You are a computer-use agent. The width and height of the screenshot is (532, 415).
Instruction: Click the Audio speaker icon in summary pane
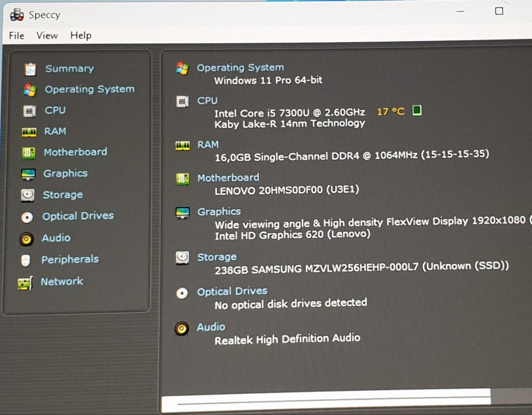click(x=182, y=329)
